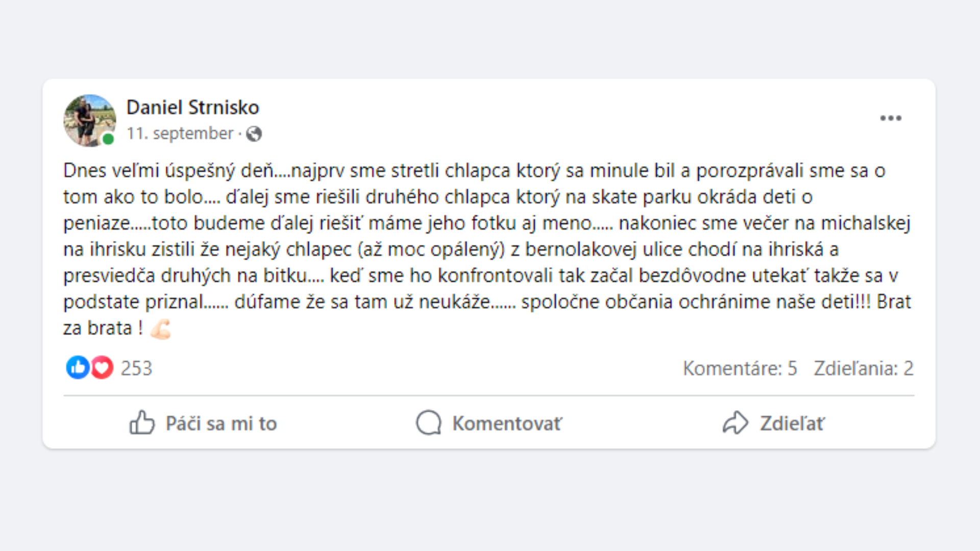Open Daniel Strnisko's profile picture

click(x=89, y=120)
